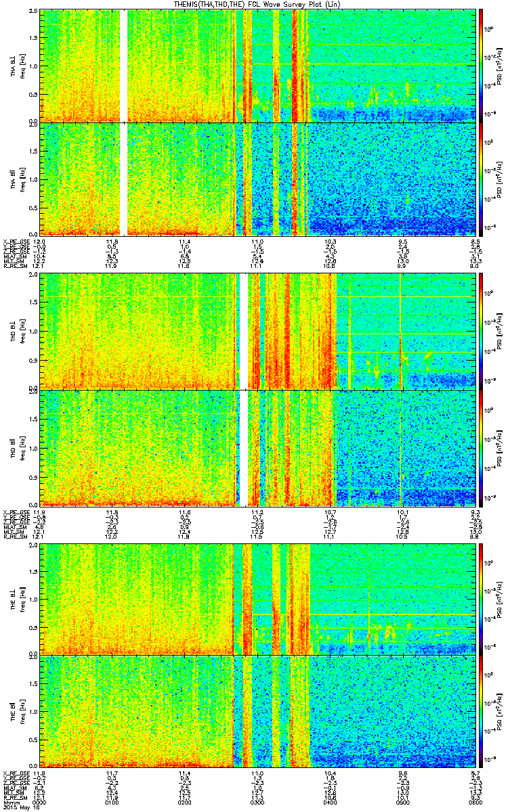Screen dimensions: 508x812
Task: Click the THA B-perpendicular freq axis label
Action: point(22,66)
